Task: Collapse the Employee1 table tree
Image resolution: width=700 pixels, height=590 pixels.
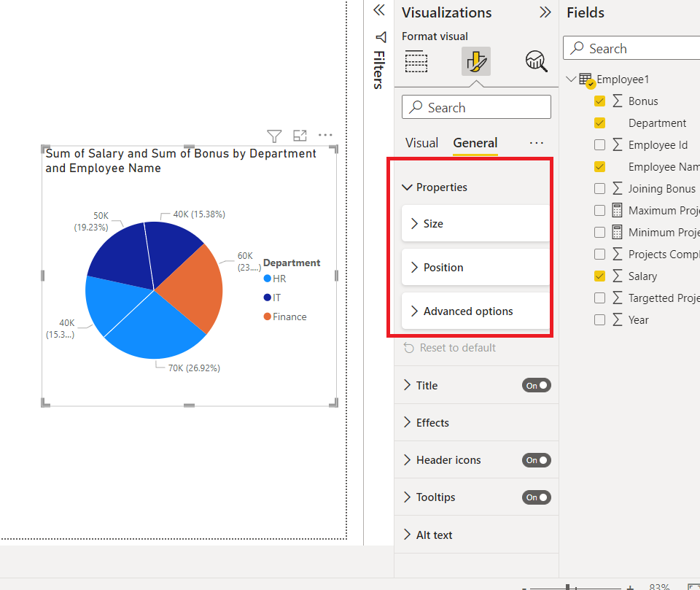Action: click(x=570, y=79)
